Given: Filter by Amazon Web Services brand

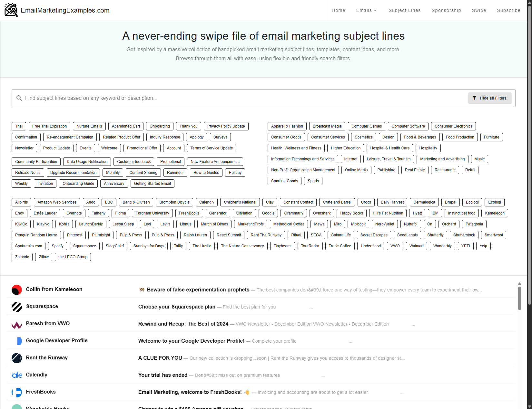Looking at the screenshot, I should click(57, 202).
